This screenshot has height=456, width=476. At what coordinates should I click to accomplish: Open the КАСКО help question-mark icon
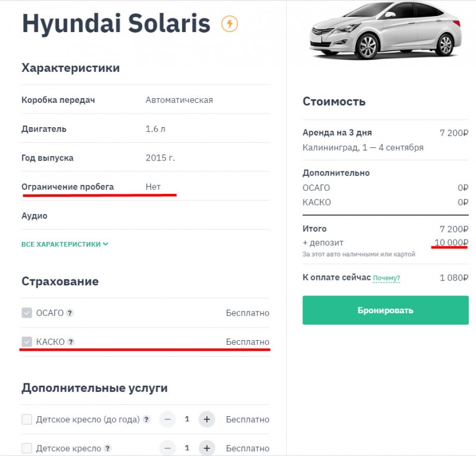coord(71,342)
